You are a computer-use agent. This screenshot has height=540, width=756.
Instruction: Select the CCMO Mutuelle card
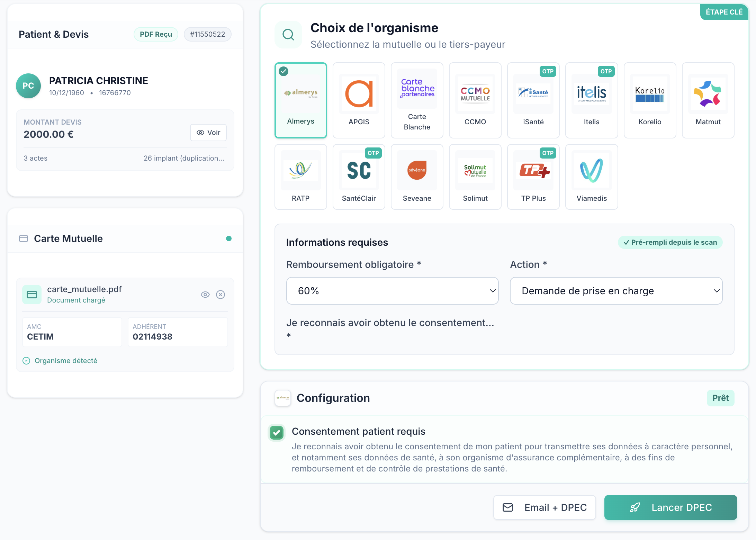[475, 100]
